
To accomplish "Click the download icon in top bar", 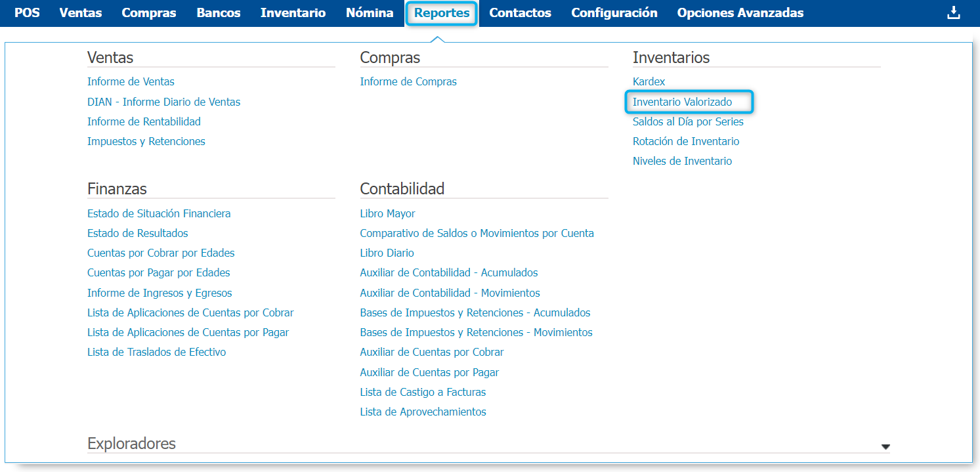I will 953,13.
